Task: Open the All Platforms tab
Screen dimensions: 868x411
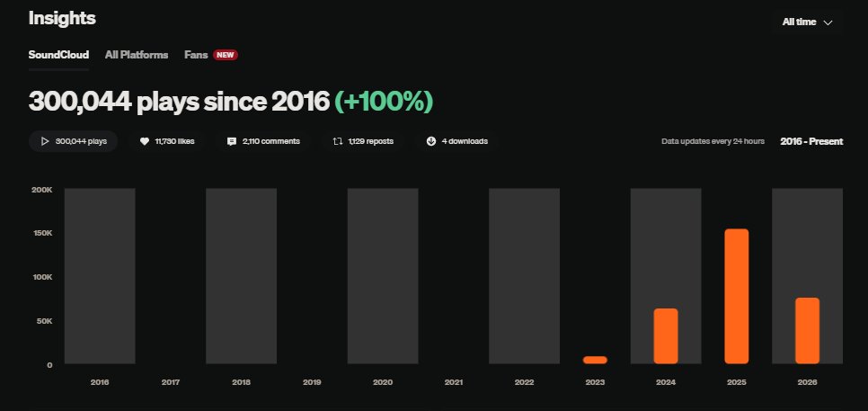Action: point(137,55)
